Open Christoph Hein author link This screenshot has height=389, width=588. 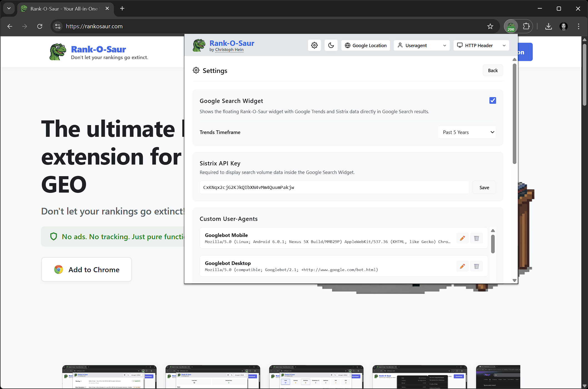tap(229, 50)
